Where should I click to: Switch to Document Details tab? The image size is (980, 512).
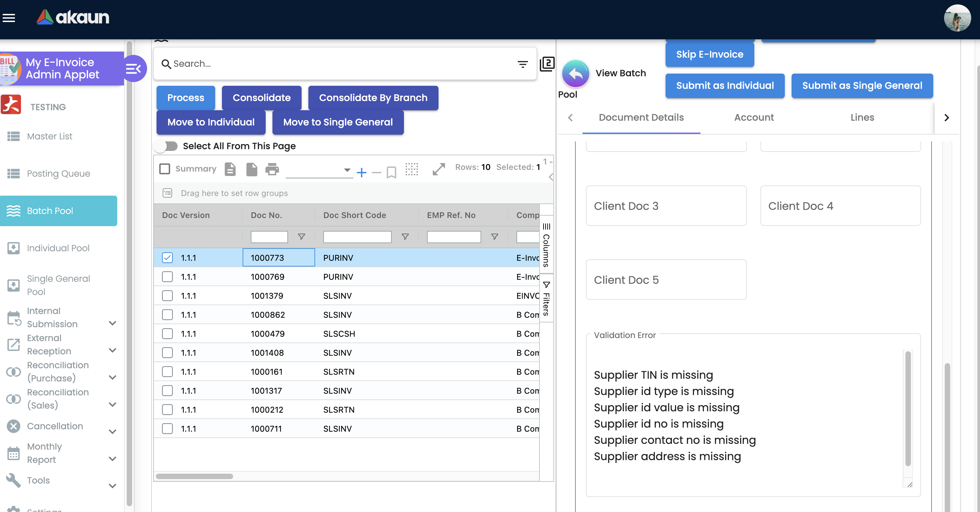click(641, 118)
